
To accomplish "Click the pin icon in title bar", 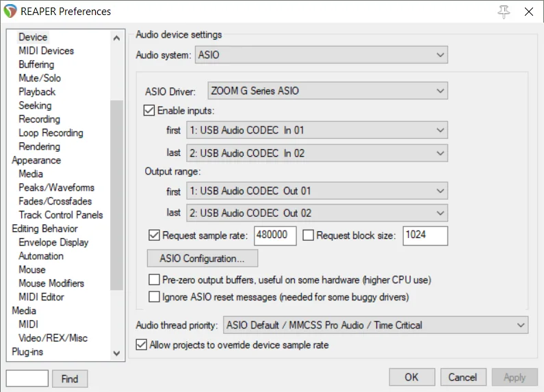I will 505,12.
